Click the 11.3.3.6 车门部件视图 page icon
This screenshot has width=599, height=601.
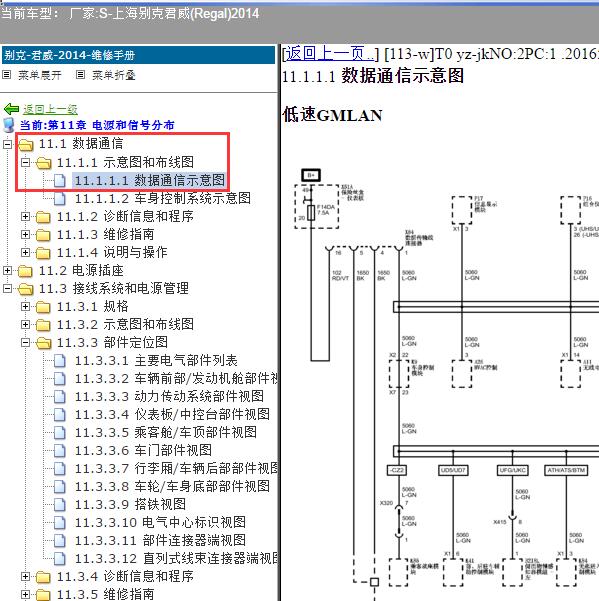pos(60,451)
